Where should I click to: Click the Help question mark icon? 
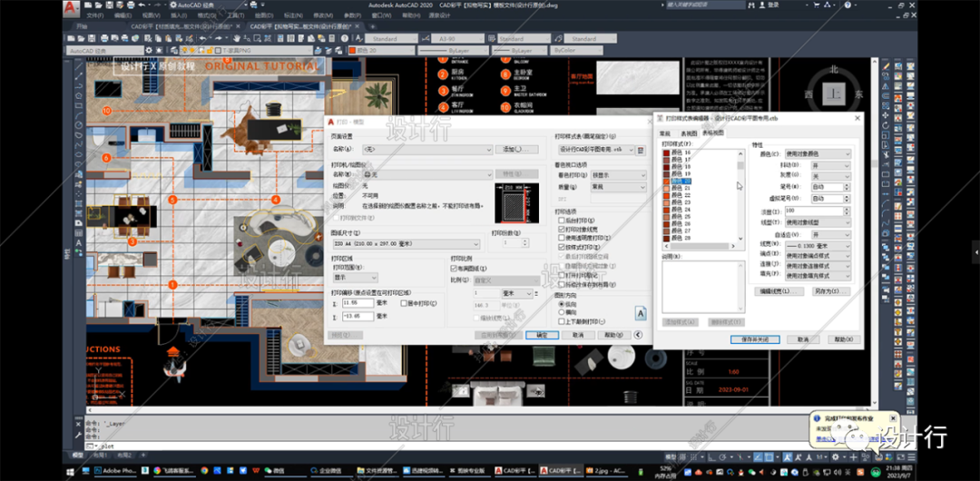(x=345, y=38)
